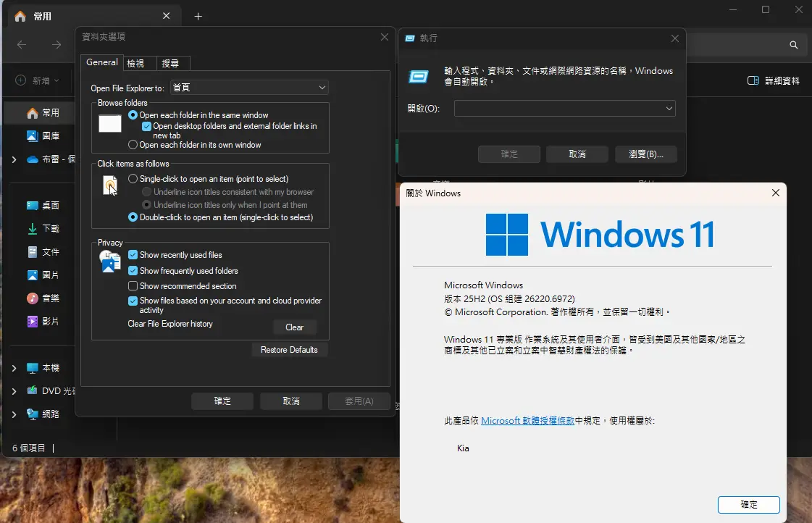Click the search magnifier in File Explorer
The width and height of the screenshot is (812, 523).
click(x=793, y=45)
